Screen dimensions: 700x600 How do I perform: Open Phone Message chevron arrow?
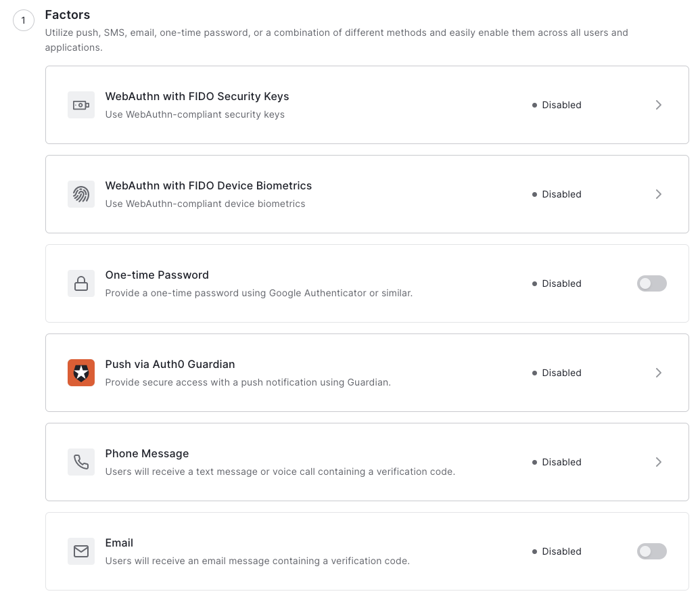tap(658, 462)
